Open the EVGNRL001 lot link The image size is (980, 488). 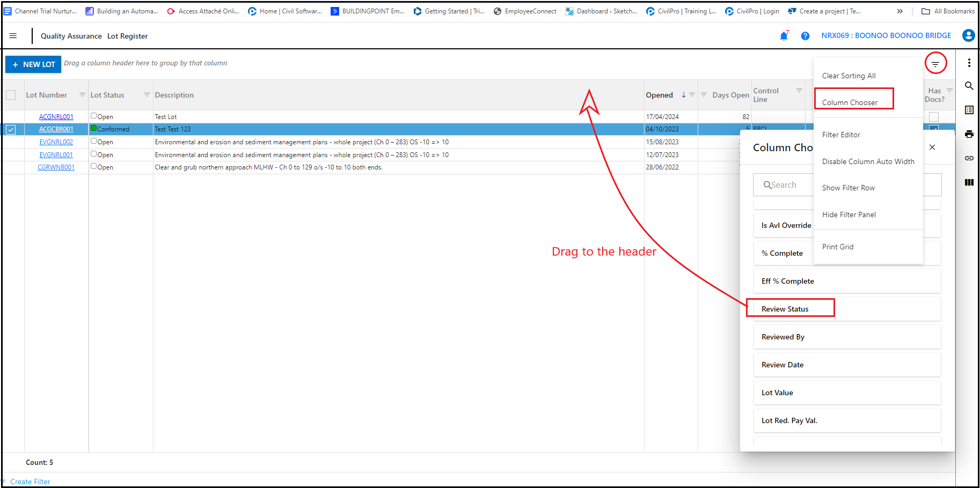pyautogui.click(x=56, y=154)
